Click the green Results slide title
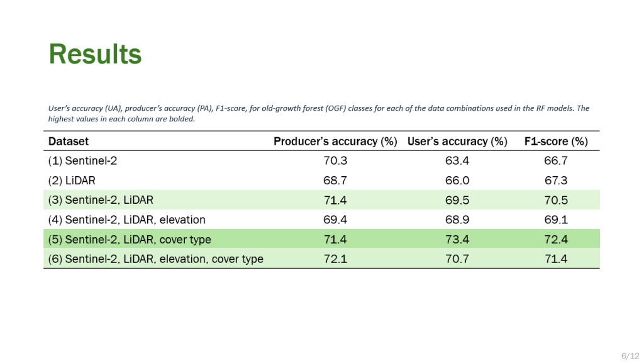 click(96, 55)
